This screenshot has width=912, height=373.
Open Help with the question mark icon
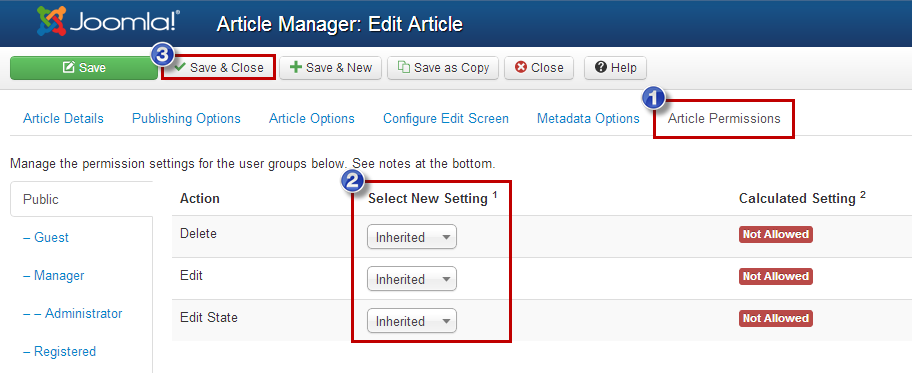click(615, 68)
